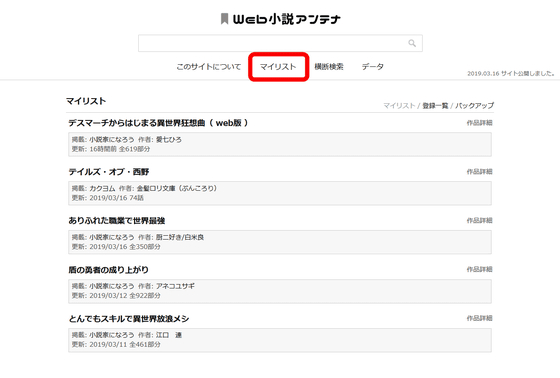The image size is (560, 378).
Task: Click author 厨二好き/白米良
Action: coord(180,237)
